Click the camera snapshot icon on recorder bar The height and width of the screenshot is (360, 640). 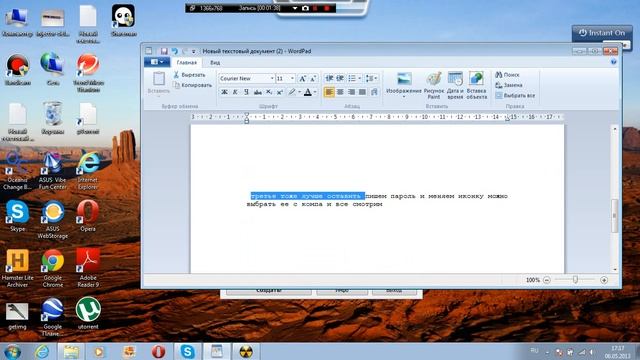tap(305, 8)
